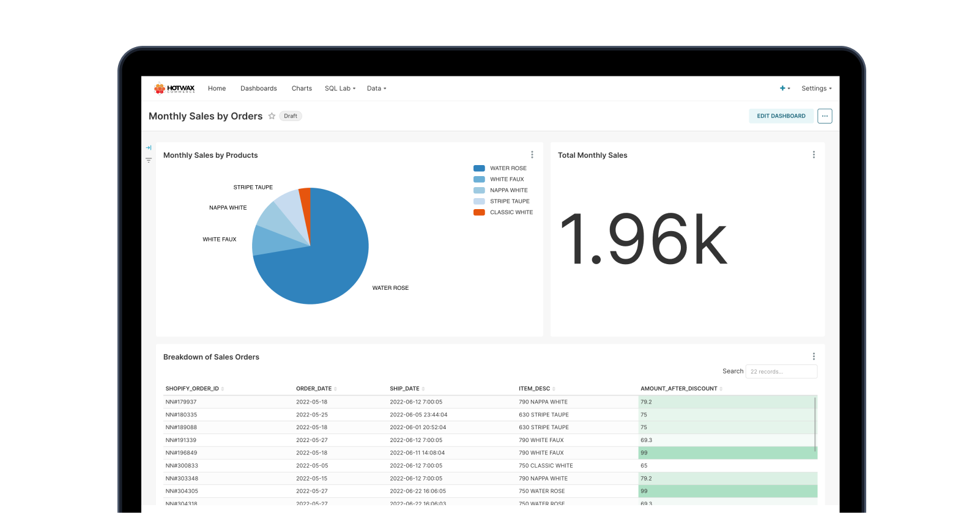Go to the Home menu item

(217, 89)
